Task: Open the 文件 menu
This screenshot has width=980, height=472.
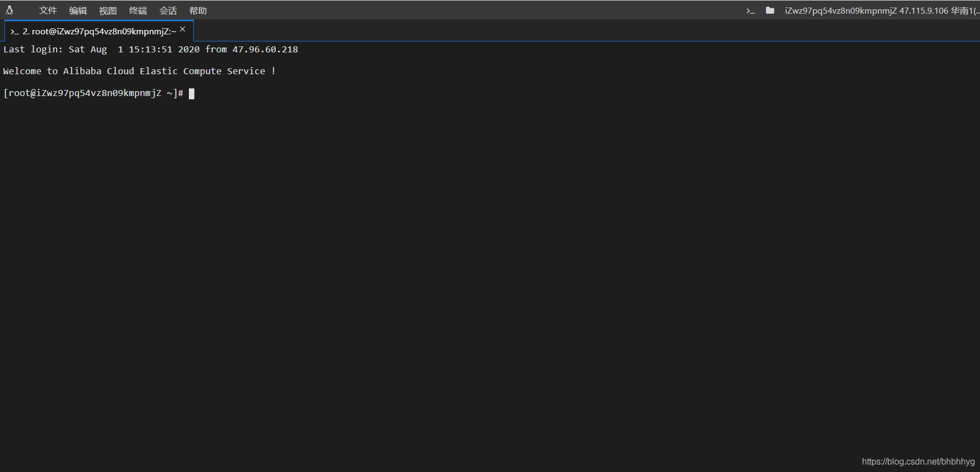Action: coord(48,10)
